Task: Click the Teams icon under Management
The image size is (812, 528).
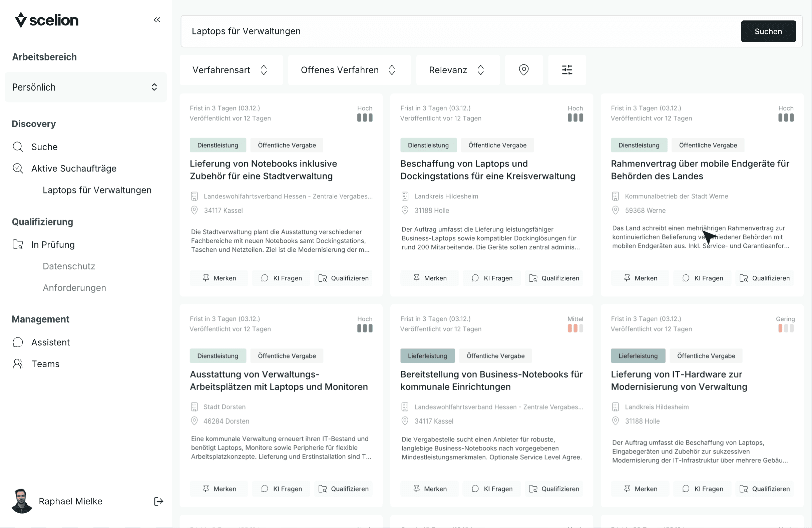Action: (18, 363)
